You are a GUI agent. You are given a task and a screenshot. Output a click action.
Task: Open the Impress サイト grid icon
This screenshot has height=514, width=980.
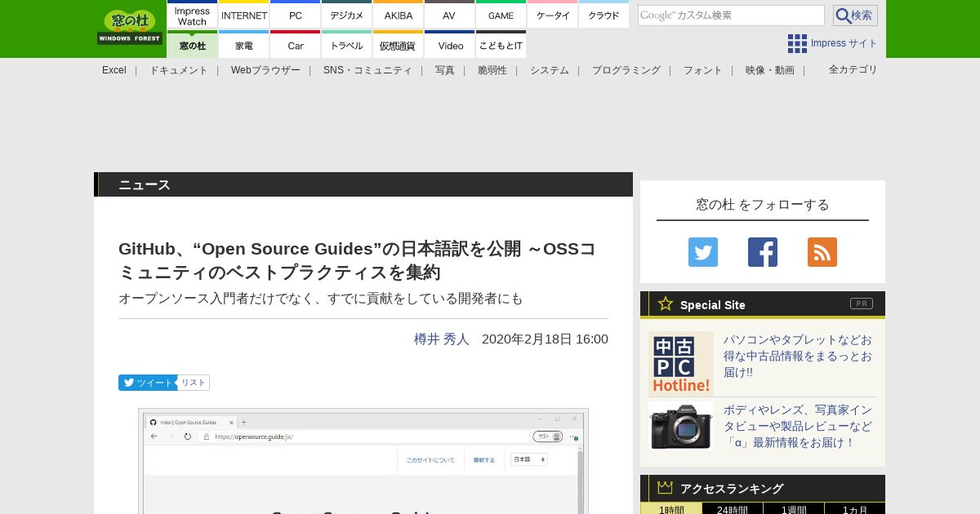click(x=797, y=43)
